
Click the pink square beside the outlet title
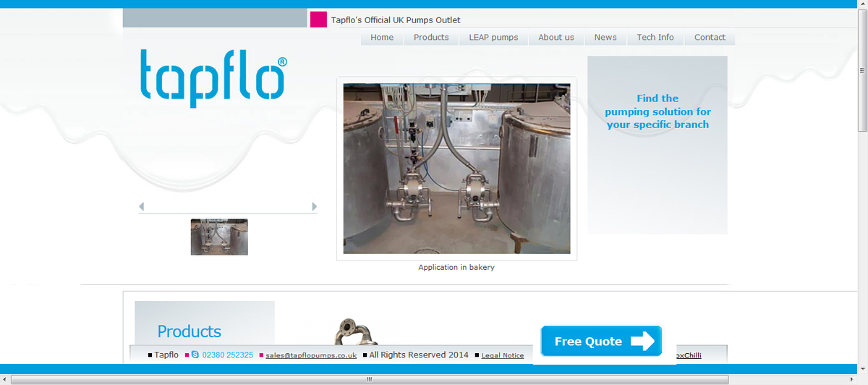(318, 20)
